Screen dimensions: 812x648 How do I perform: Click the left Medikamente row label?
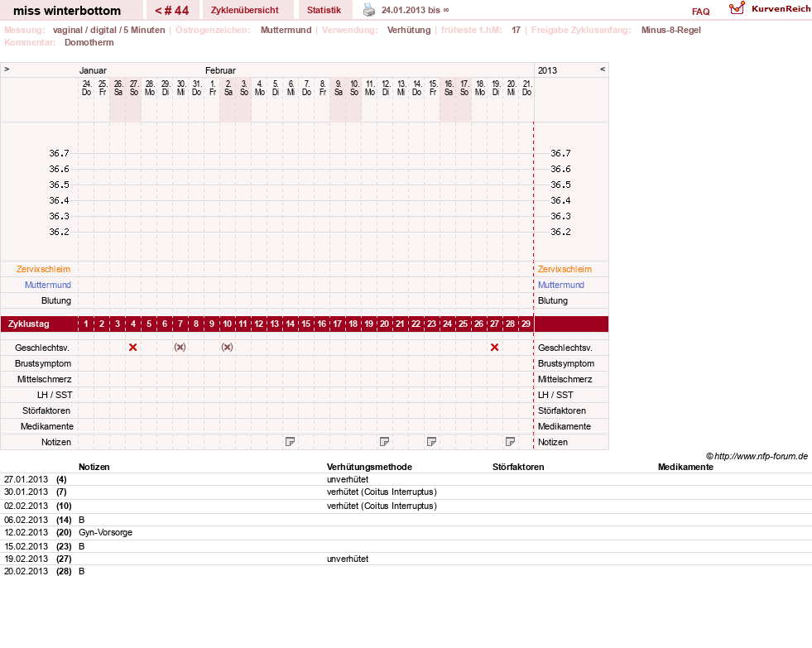[x=47, y=426]
